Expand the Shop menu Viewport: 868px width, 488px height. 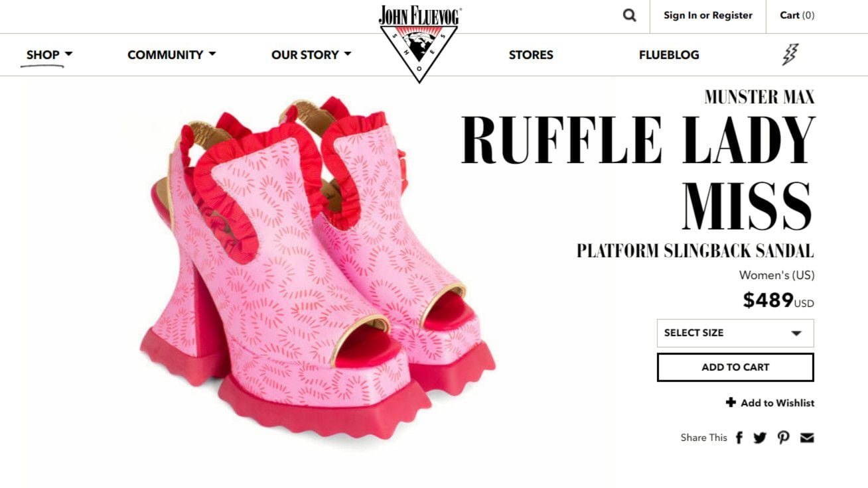(x=49, y=54)
